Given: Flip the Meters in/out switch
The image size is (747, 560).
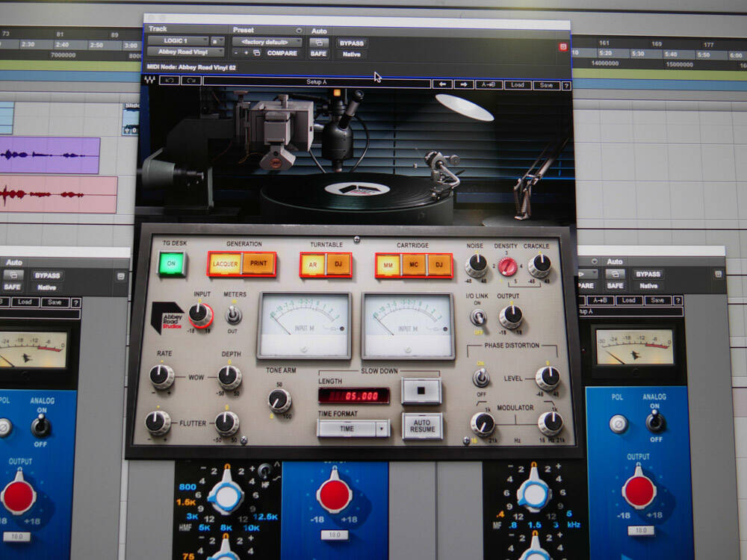Looking at the screenshot, I should pyautogui.click(x=233, y=315).
